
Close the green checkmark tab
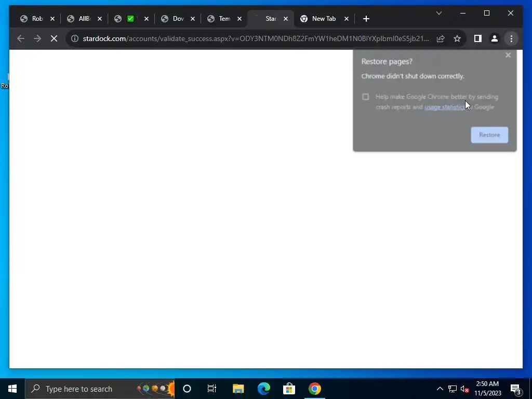click(x=146, y=19)
